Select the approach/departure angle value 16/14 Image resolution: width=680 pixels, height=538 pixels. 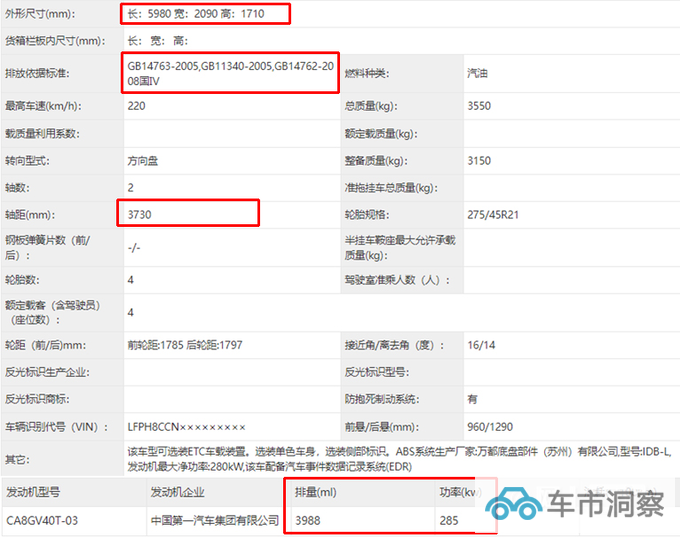pos(481,345)
